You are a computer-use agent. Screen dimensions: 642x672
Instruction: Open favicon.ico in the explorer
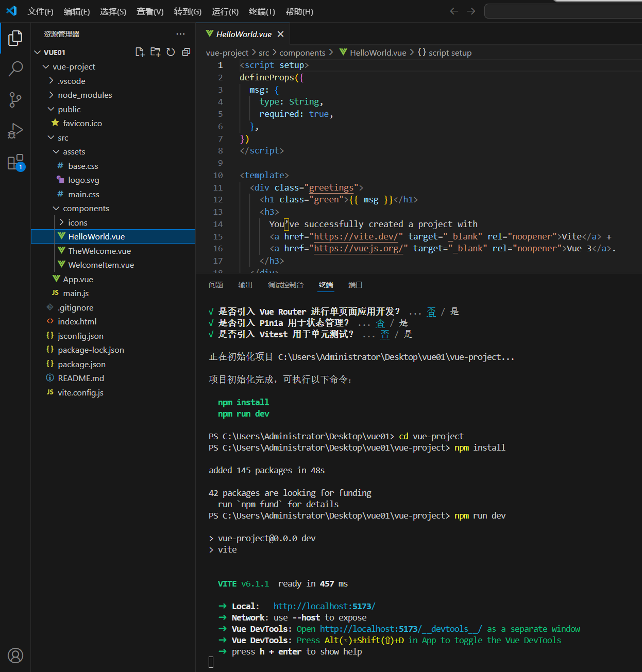tap(113, 124)
